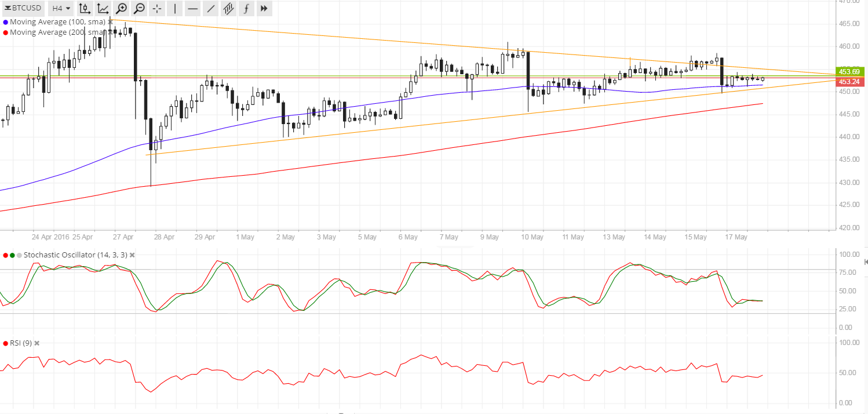Click the 24 Apr 2016 date label
This screenshot has width=868, height=414.
click(52, 237)
